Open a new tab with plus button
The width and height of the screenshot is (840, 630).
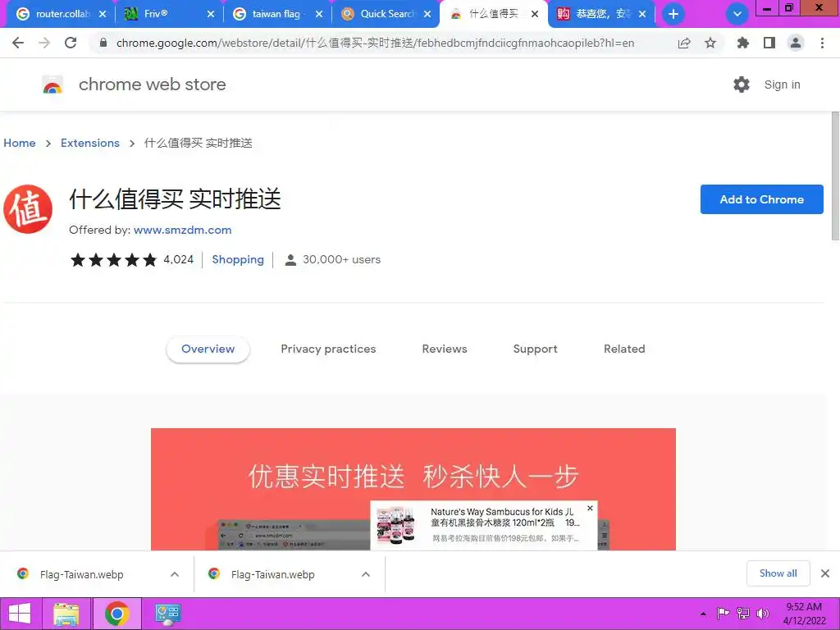pos(673,14)
